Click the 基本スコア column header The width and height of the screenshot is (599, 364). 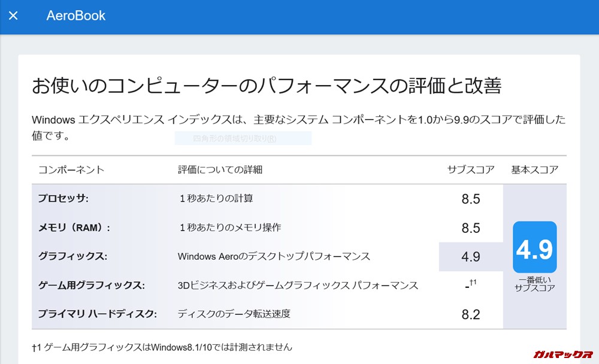534,170
